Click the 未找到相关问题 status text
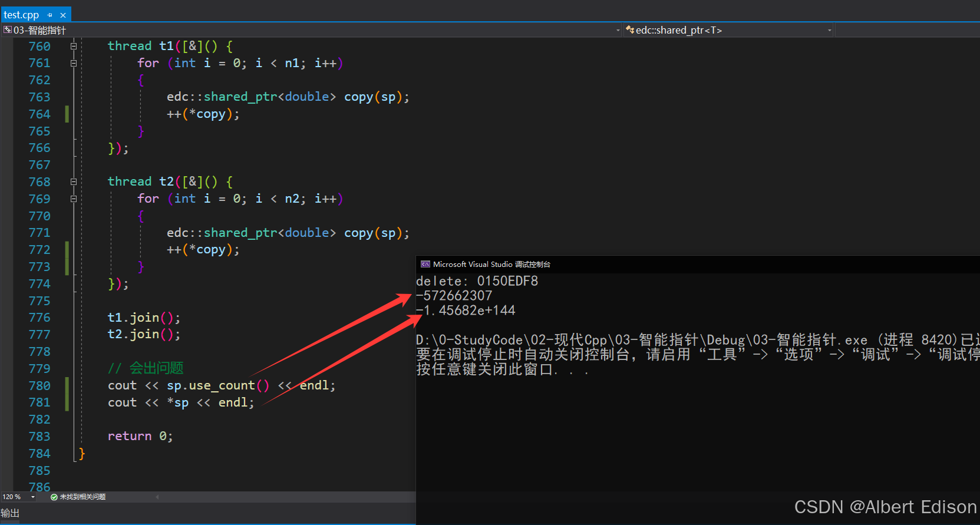Image resolution: width=980 pixels, height=525 pixels. 83,497
